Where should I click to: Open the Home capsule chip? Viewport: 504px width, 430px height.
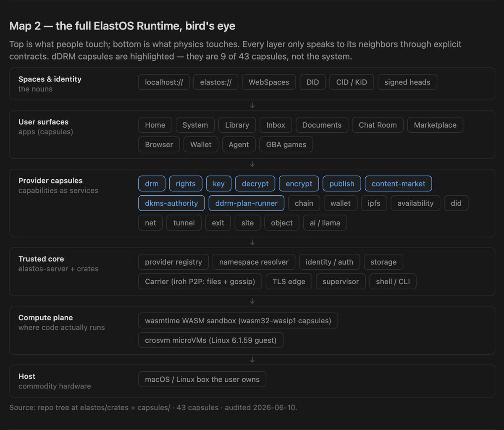pos(155,125)
